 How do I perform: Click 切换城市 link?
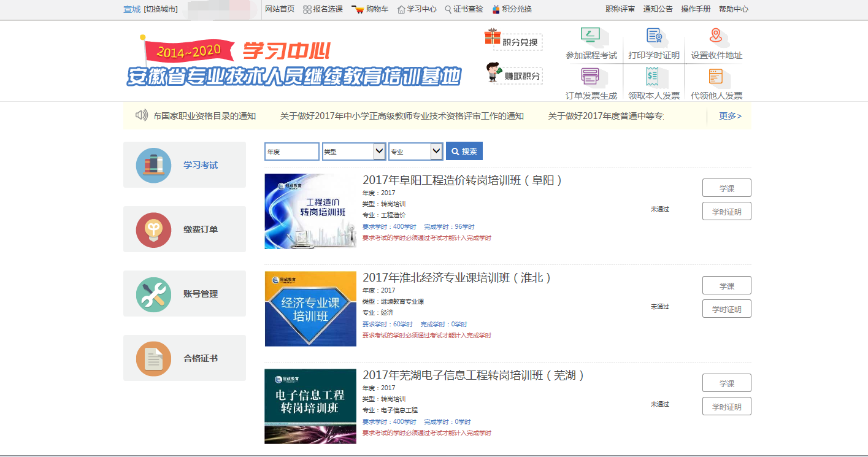click(161, 9)
